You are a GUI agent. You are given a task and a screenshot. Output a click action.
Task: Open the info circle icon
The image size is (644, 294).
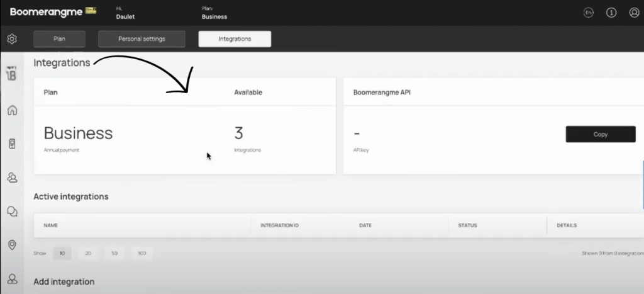pos(611,13)
